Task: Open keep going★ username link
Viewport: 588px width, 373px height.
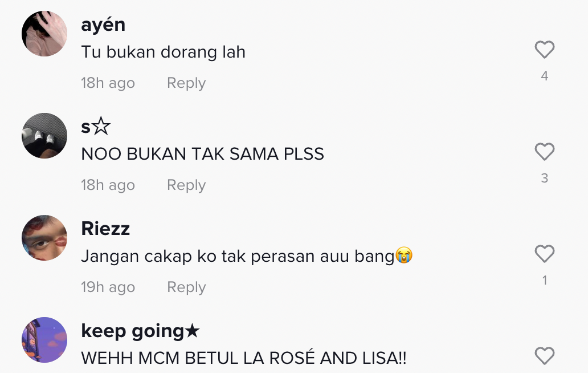Action: [140, 331]
